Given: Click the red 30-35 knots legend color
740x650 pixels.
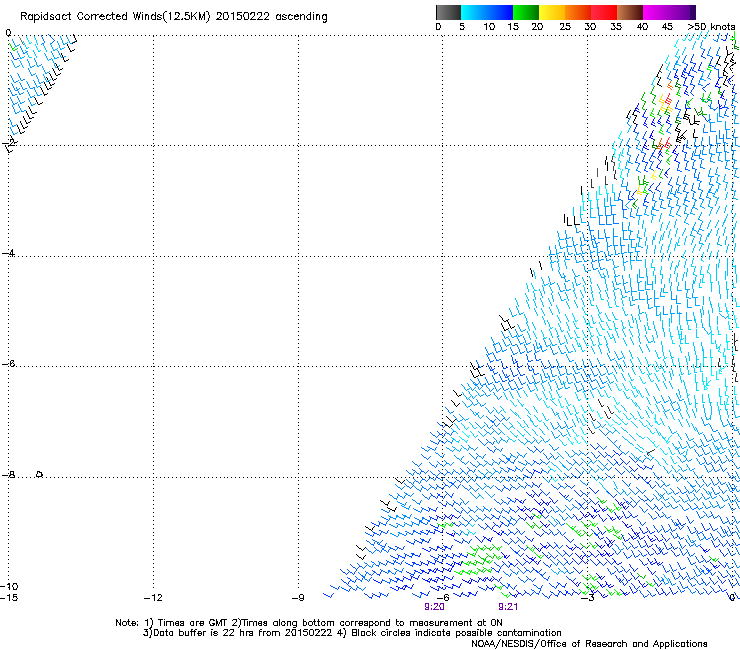Looking at the screenshot, I should click(x=604, y=12).
